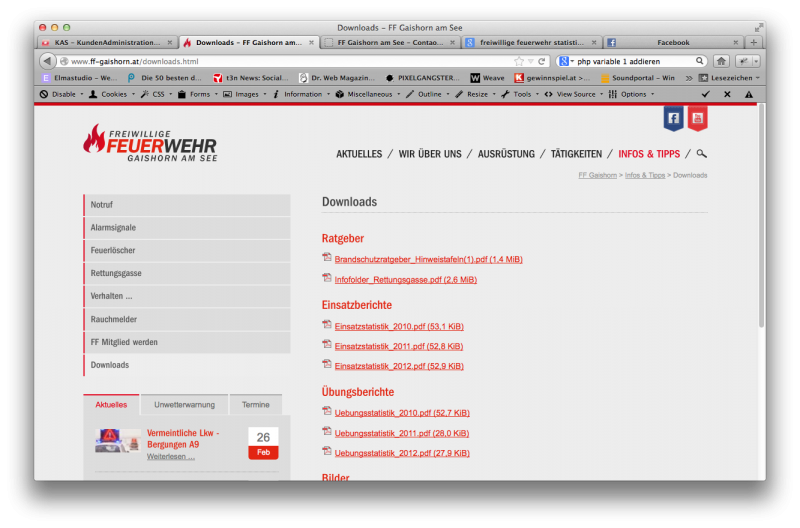Image resolution: width=800 pixels, height=528 pixels.
Task: Open the Lesezeichen bookmarks menu
Action: pos(729,78)
